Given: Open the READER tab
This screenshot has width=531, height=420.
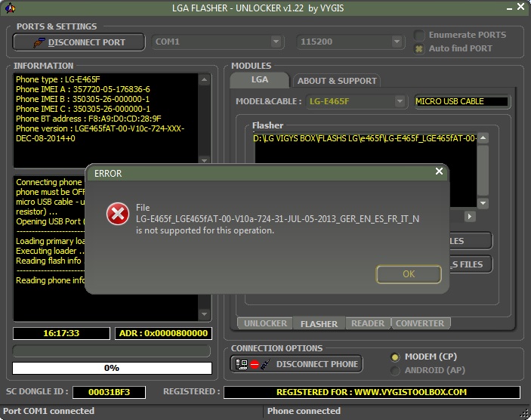Looking at the screenshot, I should click(x=368, y=323).
